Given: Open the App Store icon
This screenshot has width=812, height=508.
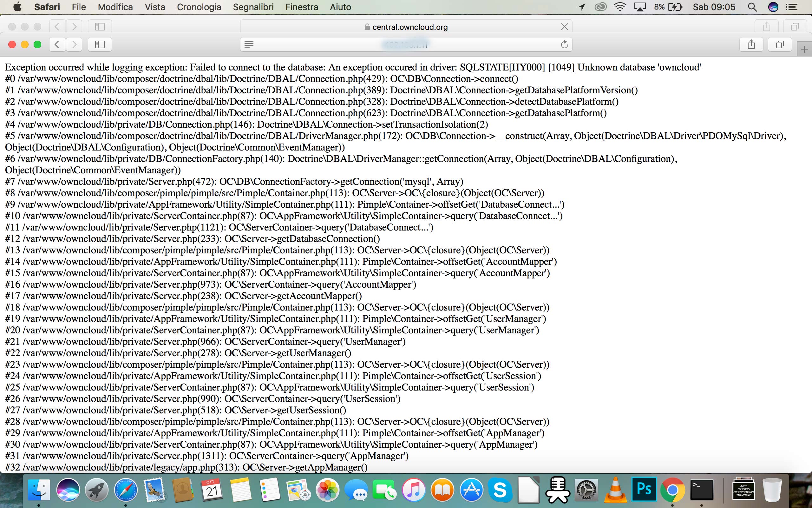Looking at the screenshot, I should 471,490.
